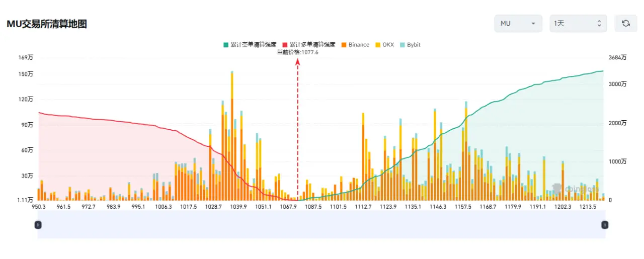This screenshot has height=259, width=644.
Task: Click x-axis label 1157.5
Action: tap(463, 207)
